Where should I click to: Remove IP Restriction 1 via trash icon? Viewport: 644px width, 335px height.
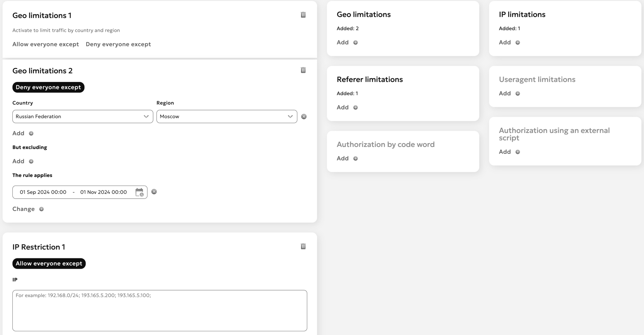pos(303,247)
